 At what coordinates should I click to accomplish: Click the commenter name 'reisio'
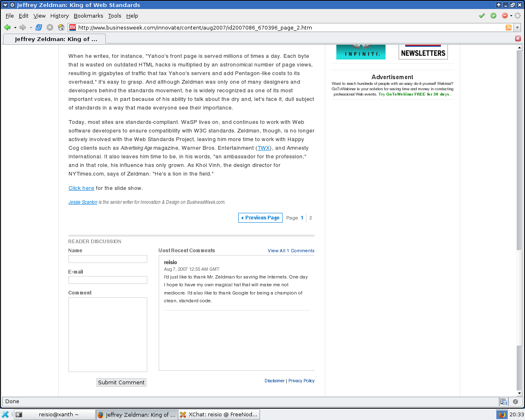pos(171,262)
